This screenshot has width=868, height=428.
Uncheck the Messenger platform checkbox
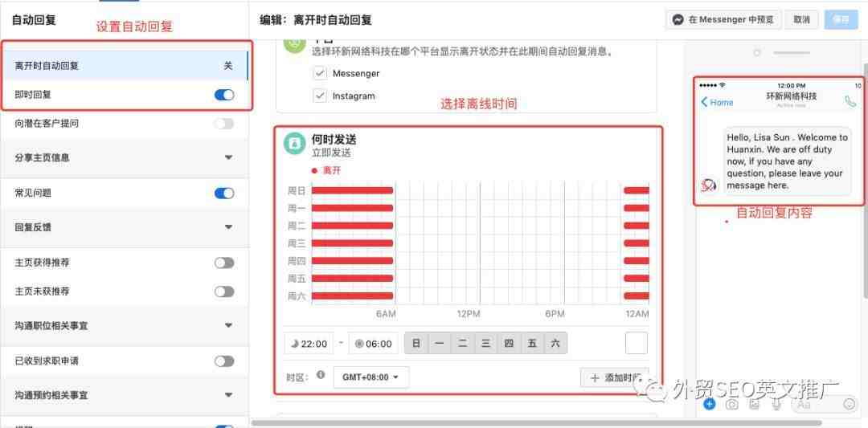[320, 74]
